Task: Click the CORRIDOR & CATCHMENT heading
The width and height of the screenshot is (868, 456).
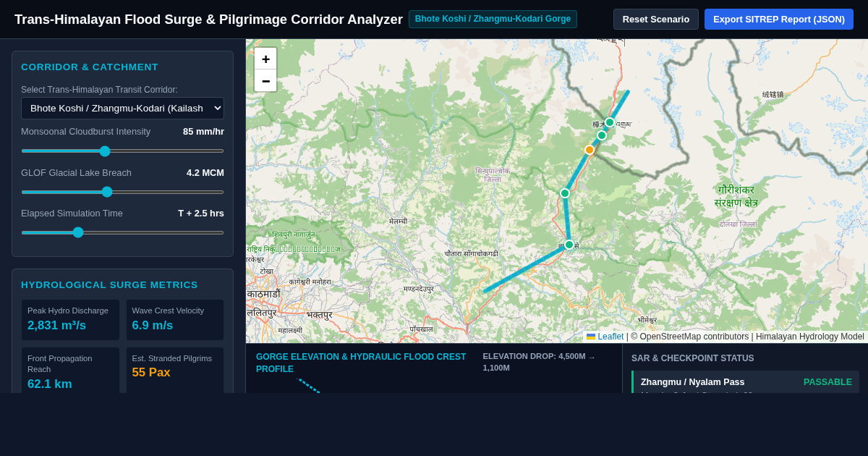Action: click(x=90, y=67)
